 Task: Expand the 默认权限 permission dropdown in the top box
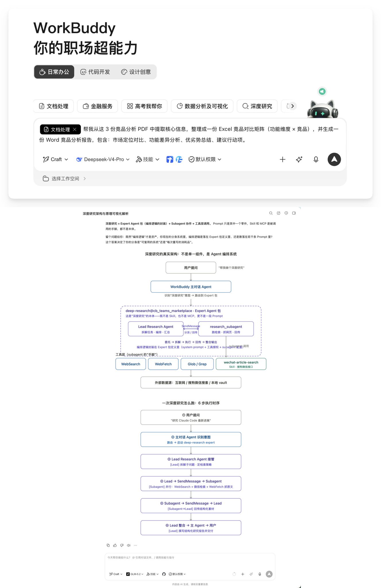(x=205, y=159)
